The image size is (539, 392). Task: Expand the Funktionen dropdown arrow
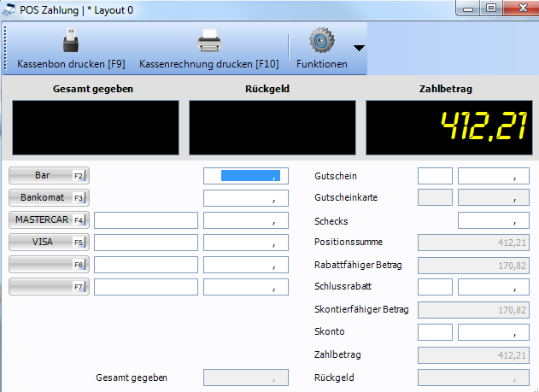(359, 48)
